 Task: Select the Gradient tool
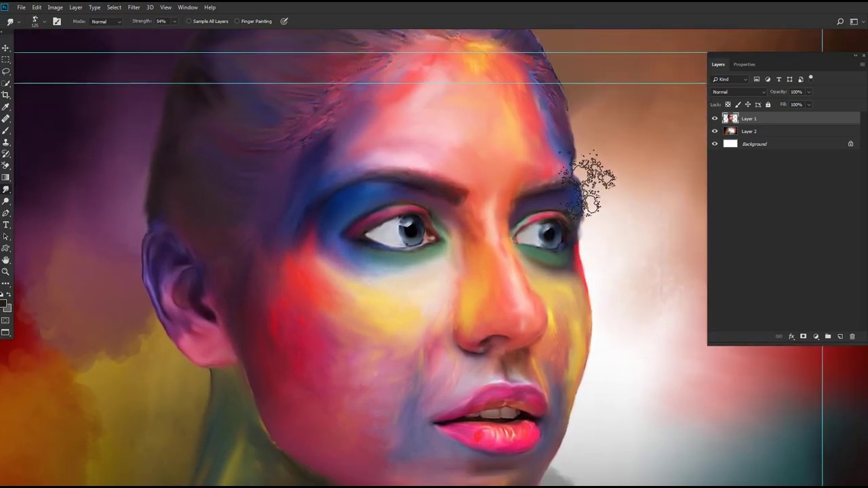click(5, 178)
